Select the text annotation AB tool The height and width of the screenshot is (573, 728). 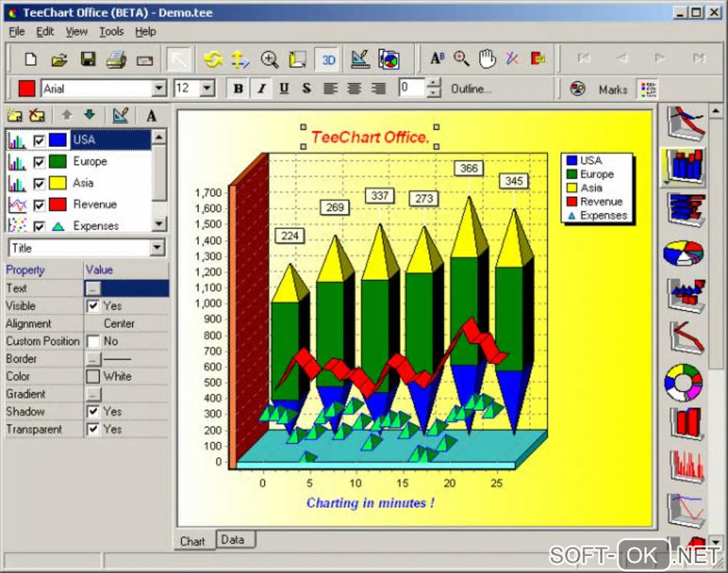436,59
